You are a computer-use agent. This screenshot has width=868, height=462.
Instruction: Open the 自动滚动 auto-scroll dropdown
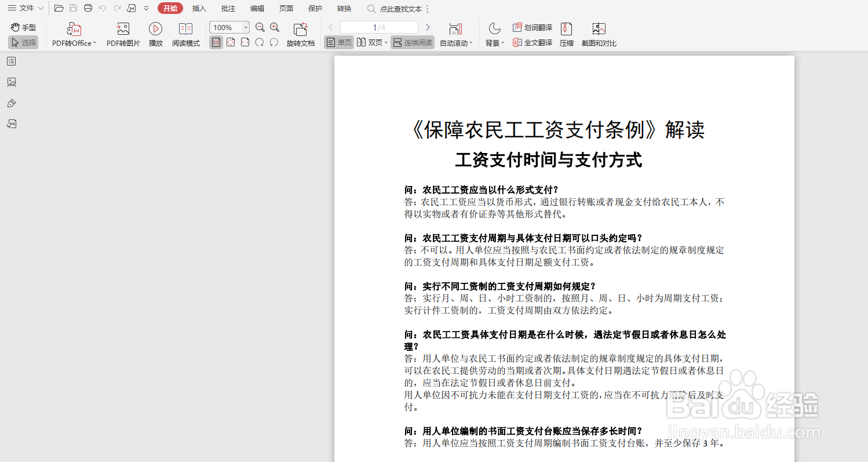pos(455,42)
